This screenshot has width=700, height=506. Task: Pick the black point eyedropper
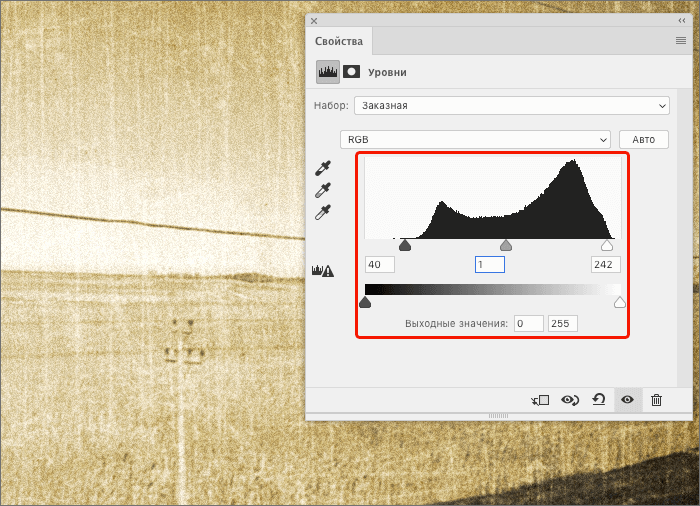click(323, 169)
